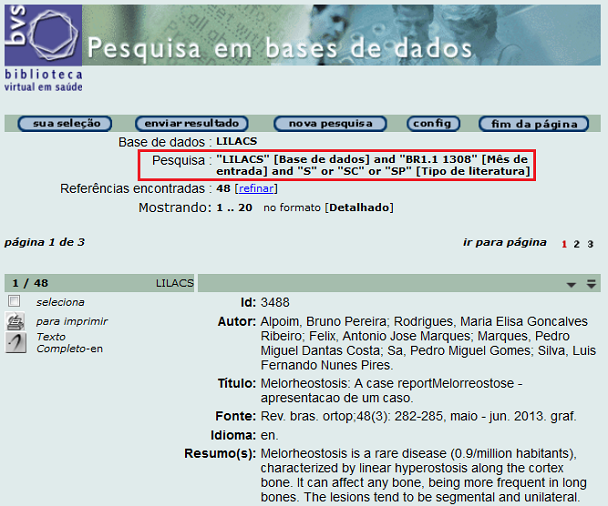
Task: Go to results page 2
Action: tap(577, 244)
